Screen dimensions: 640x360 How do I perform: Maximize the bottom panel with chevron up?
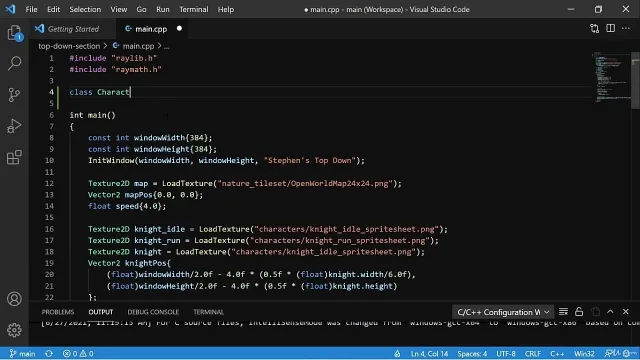(610, 312)
